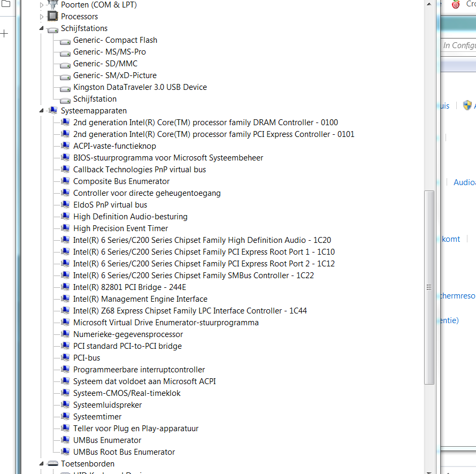This screenshot has width=476, height=474.
Task: Click the Generic- Compact Flash drive icon
Action: pyautogui.click(x=65, y=40)
